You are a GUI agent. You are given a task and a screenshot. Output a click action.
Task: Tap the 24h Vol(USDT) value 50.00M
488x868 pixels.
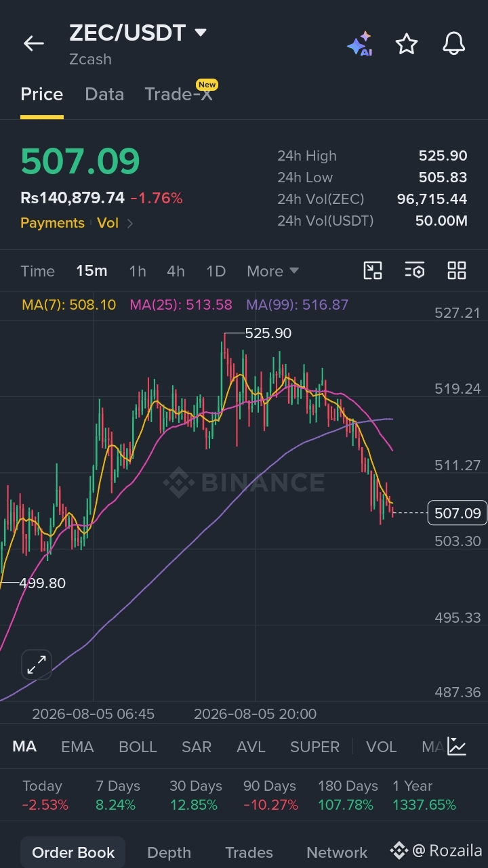[x=441, y=221]
